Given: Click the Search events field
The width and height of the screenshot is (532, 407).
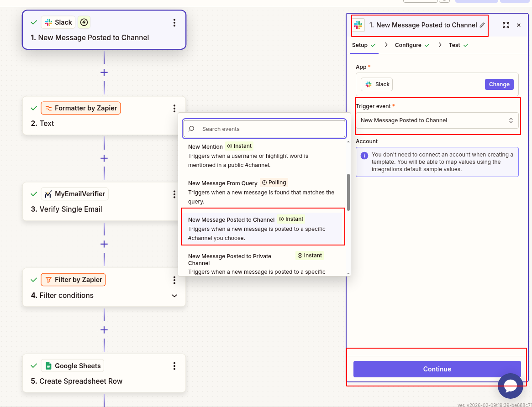Looking at the screenshot, I should point(264,129).
